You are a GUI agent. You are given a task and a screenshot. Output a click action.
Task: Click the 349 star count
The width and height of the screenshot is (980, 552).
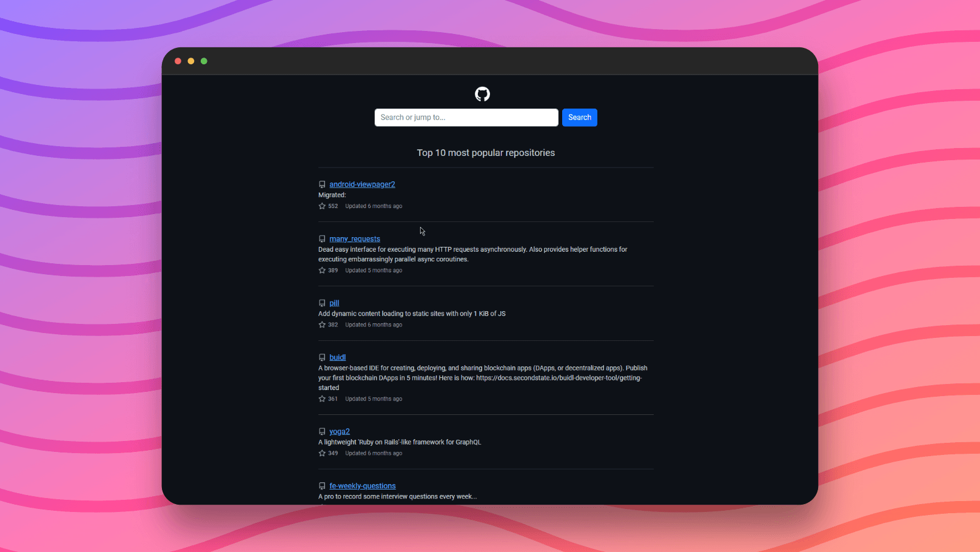pyautogui.click(x=333, y=453)
